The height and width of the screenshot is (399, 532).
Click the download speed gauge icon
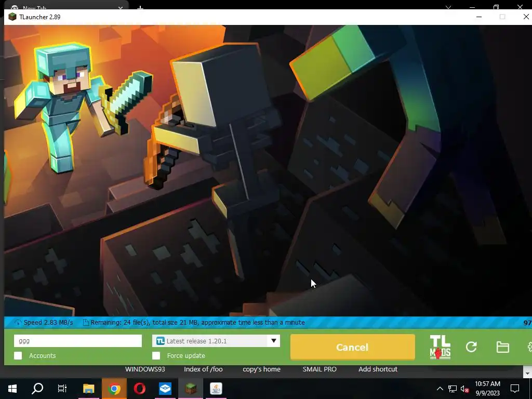click(18, 323)
